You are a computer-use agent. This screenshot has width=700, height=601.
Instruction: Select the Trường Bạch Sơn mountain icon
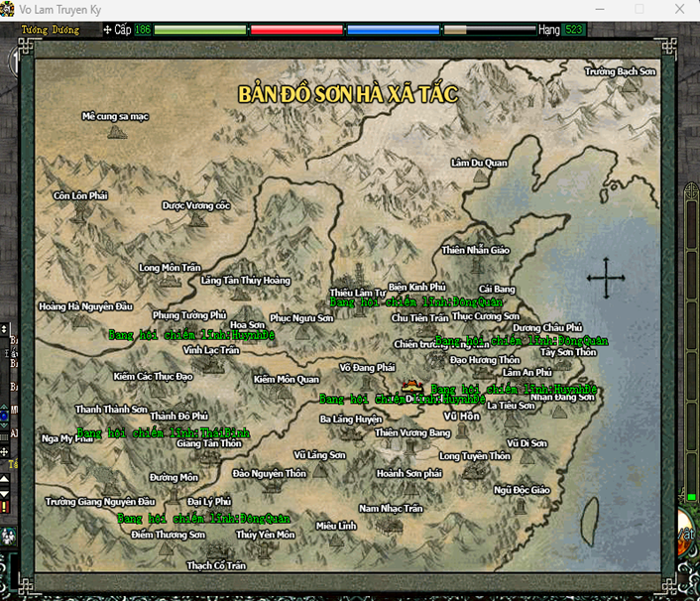pyautogui.click(x=630, y=85)
